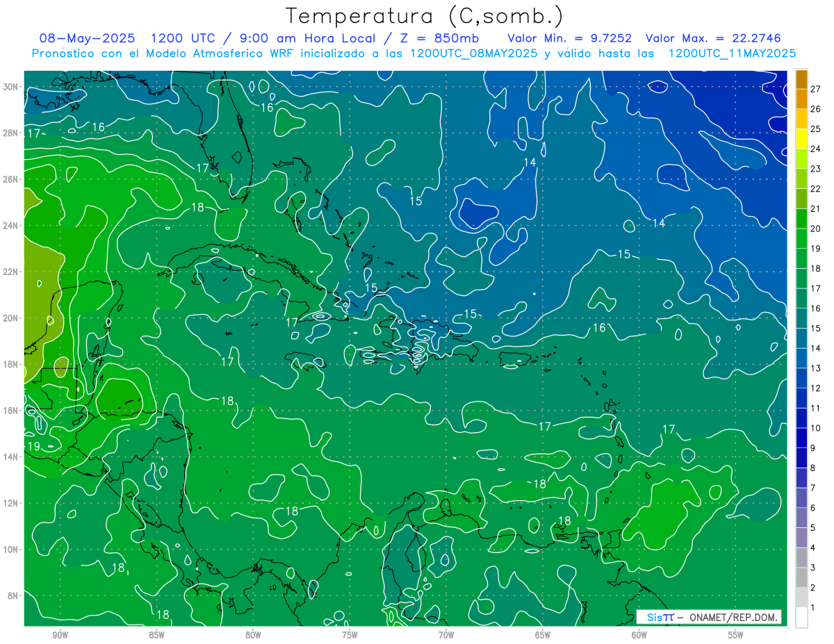Click the '70W' longitude axis label

click(446, 635)
